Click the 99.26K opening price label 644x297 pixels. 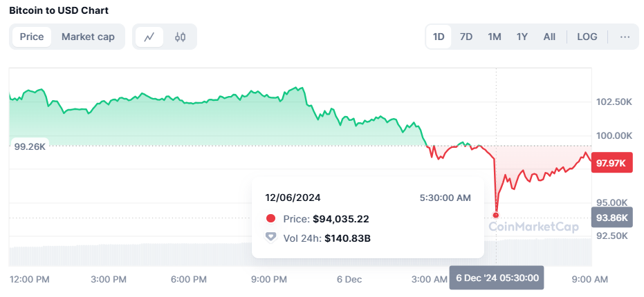29,146
